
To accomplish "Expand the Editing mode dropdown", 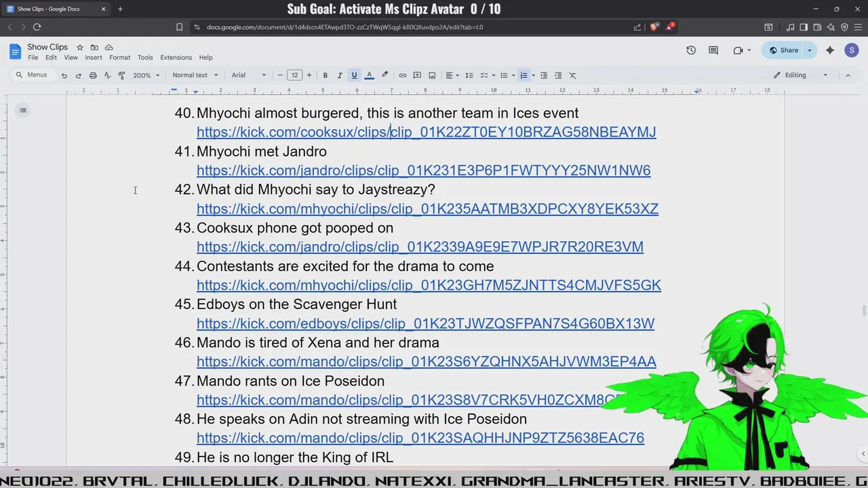I will 801,75.
